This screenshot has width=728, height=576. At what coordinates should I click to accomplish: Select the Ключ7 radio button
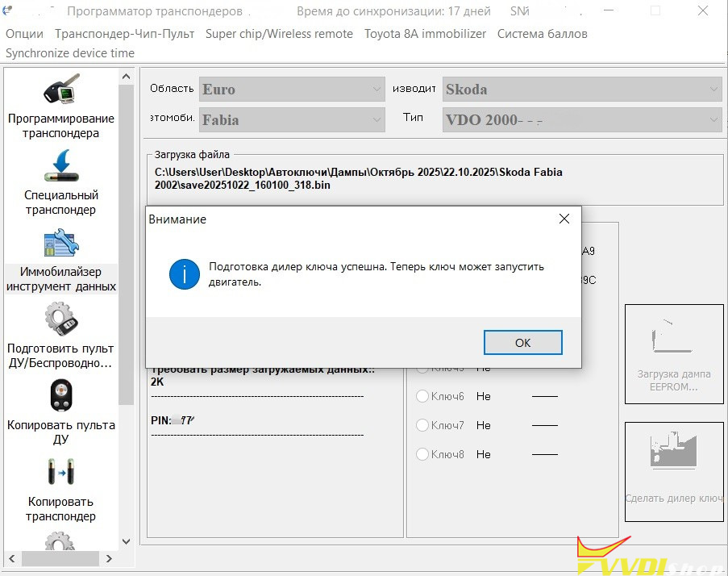coord(422,425)
